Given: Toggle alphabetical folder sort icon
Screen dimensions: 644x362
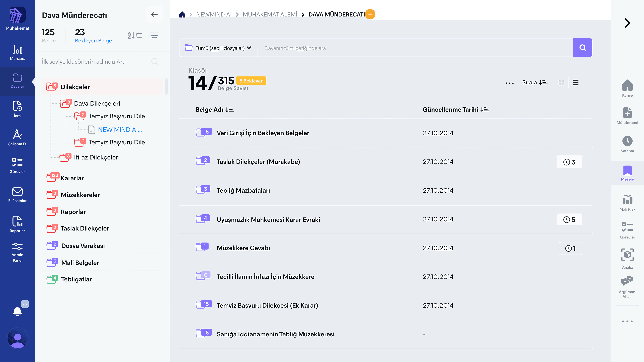Looking at the screenshot, I should [135, 35].
